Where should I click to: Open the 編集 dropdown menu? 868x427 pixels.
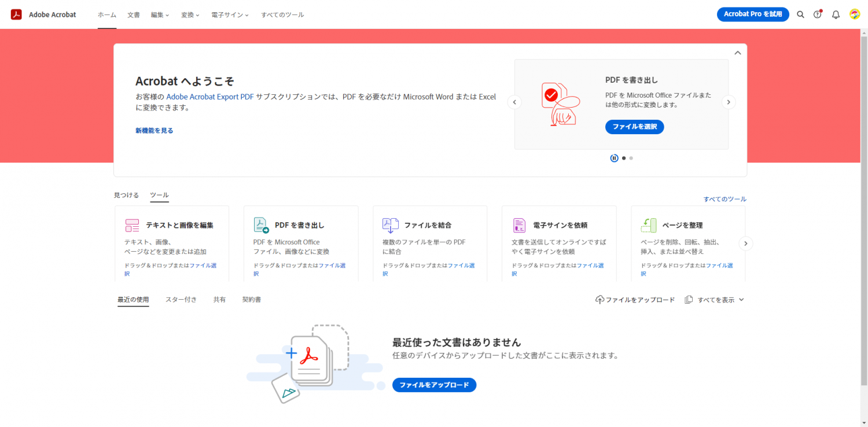click(x=160, y=15)
